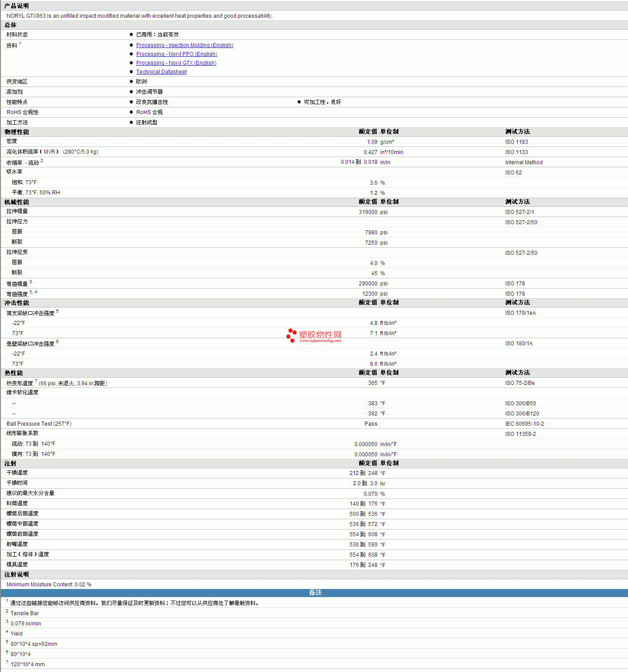Click ISO 75-2/Be test method
Screen dimensions: 628x672
[x=520, y=383]
